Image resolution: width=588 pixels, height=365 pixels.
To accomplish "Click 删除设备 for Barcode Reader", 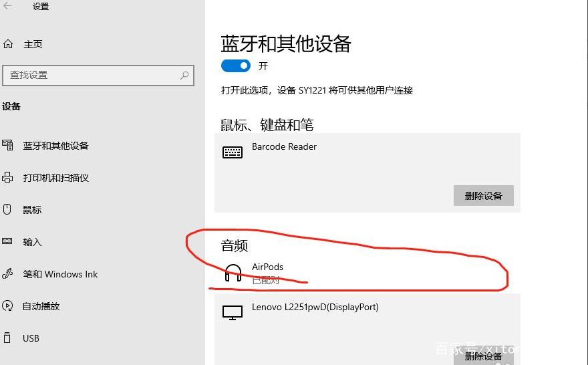I will (x=483, y=195).
